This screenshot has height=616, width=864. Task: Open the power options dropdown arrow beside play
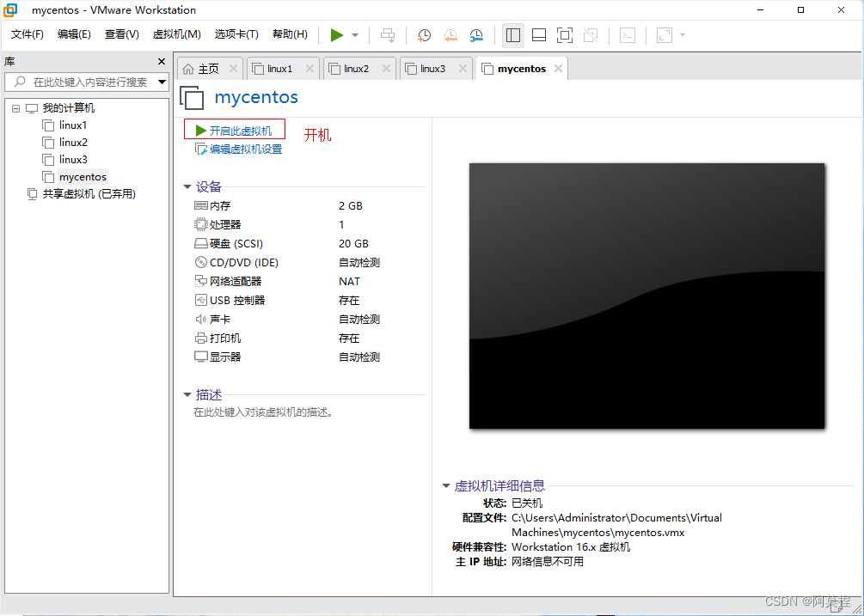tap(355, 35)
